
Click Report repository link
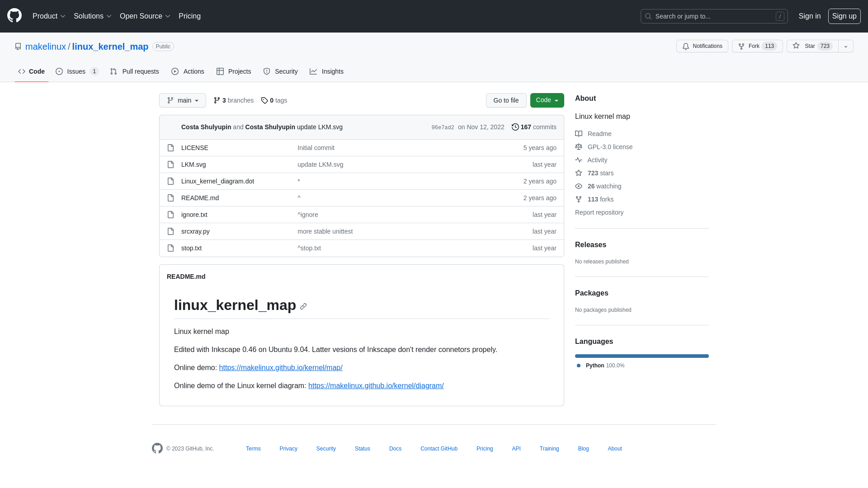pyautogui.click(x=599, y=212)
